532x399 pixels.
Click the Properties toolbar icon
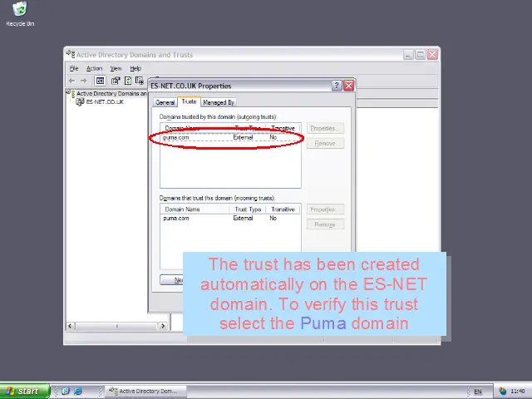pos(116,81)
